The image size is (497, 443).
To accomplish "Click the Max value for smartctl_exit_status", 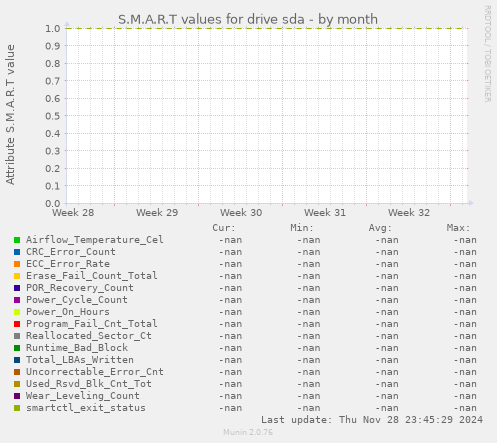I will pyautogui.click(x=465, y=408).
